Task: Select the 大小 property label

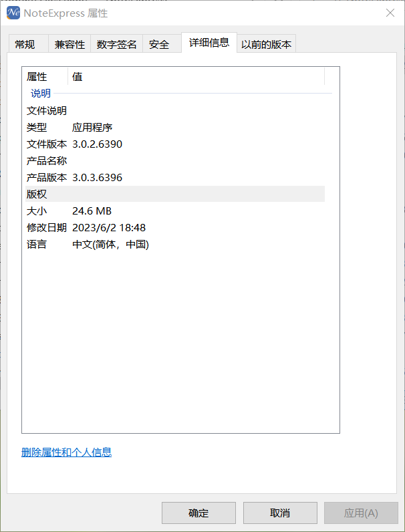Action: pyautogui.click(x=37, y=211)
